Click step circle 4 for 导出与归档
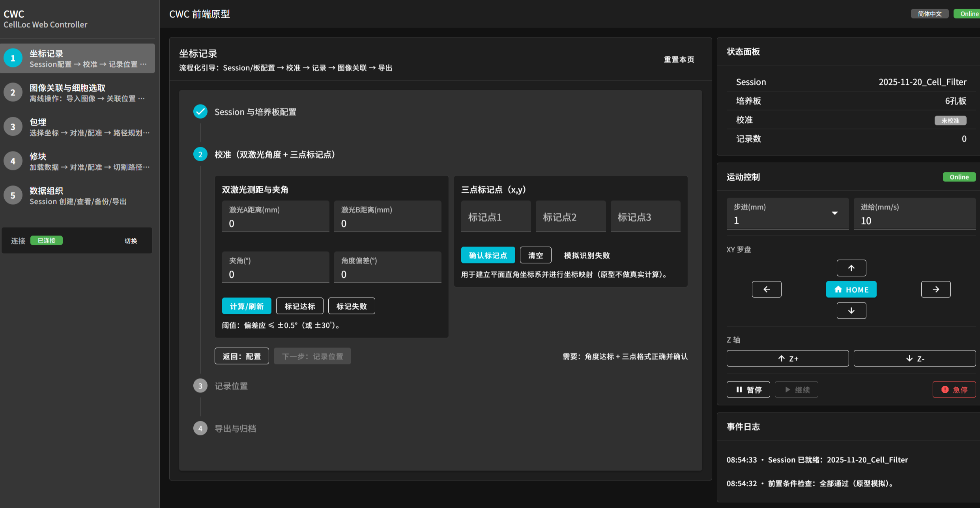 pyautogui.click(x=200, y=429)
